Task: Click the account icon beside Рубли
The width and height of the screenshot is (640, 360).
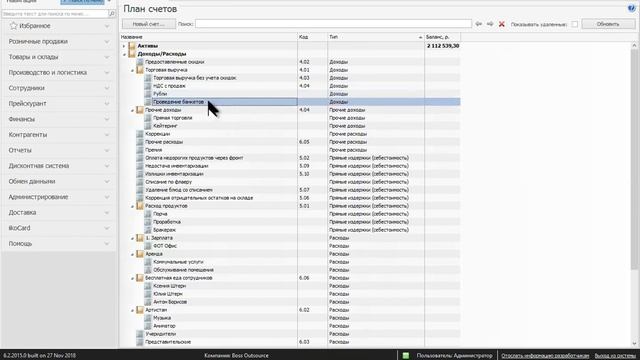Action: 148,94
